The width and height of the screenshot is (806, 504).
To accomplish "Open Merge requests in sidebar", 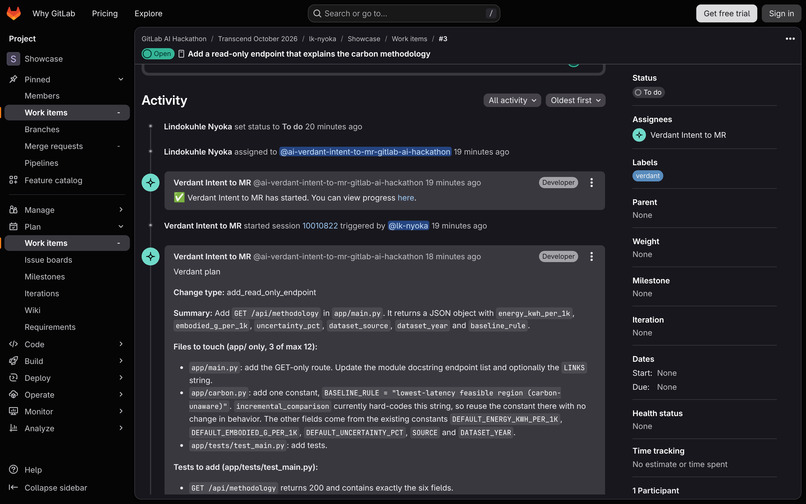I will tap(53, 146).
